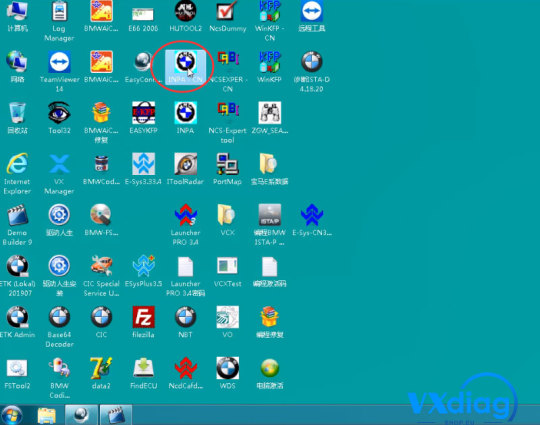
Task: Open the NCSEXPER - CN shortcut
Action: click(x=228, y=72)
